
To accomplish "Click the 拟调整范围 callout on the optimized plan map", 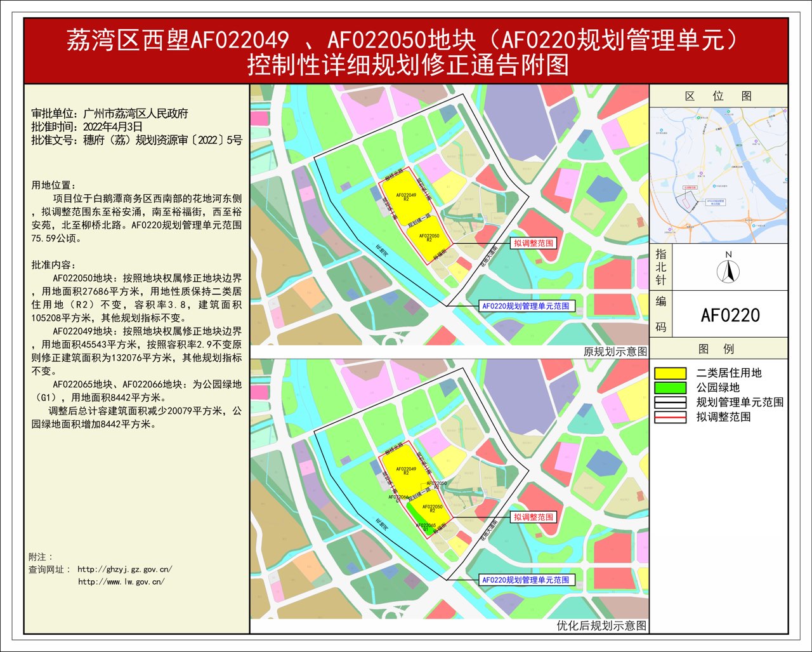I will (x=534, y=517).
